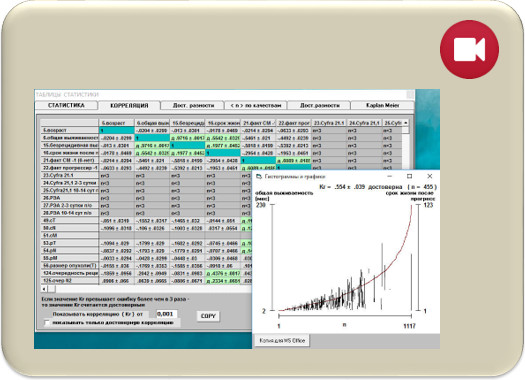The width and height of the screenshot is (525, 380).
Task: Click the horizontal scrollbar thumb under the table
Action: tap(52, 289)
